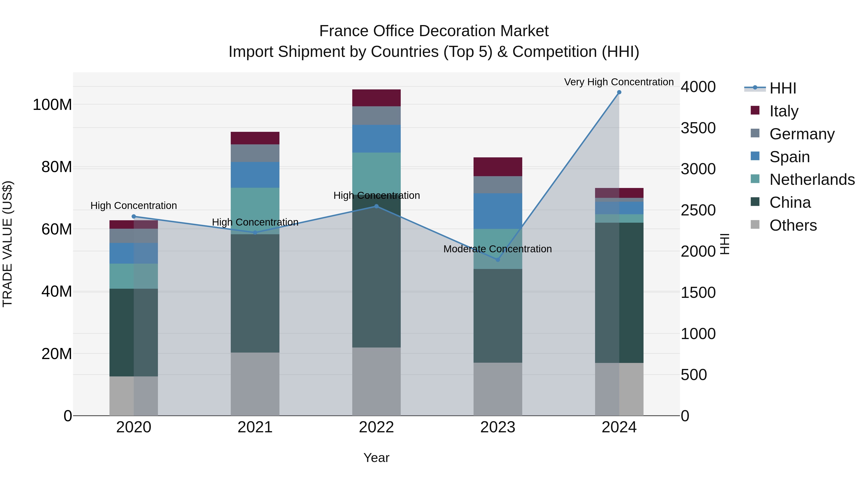The height and width of the screenshot is (488, 868).
Task: Click the 'Import Shipment by Countries' subtitle
Action: coord(434,52)
